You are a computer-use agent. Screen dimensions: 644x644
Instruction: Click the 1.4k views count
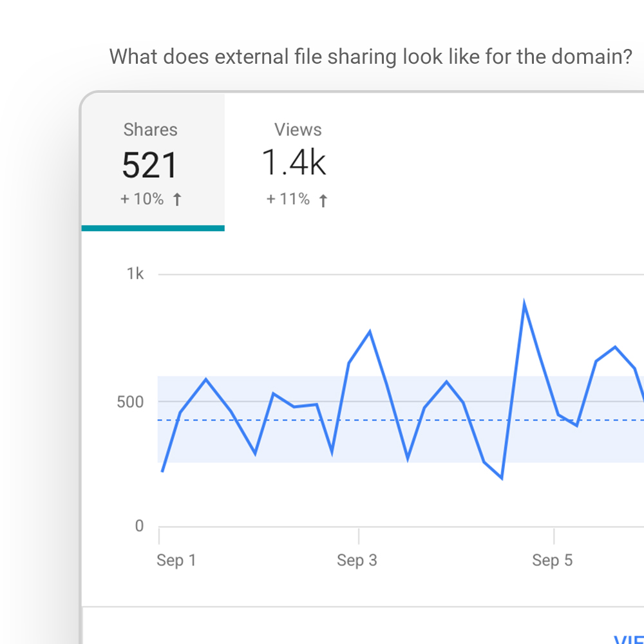tap(294, 163)
